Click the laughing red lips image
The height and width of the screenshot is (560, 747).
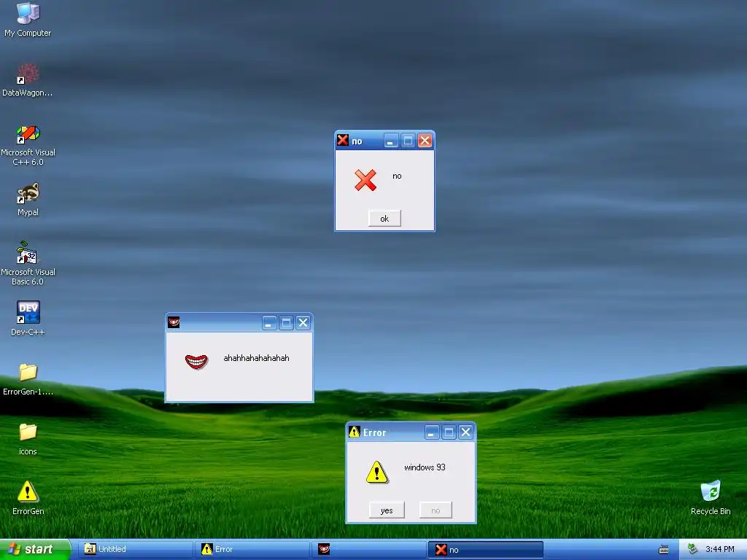(196, 362)
